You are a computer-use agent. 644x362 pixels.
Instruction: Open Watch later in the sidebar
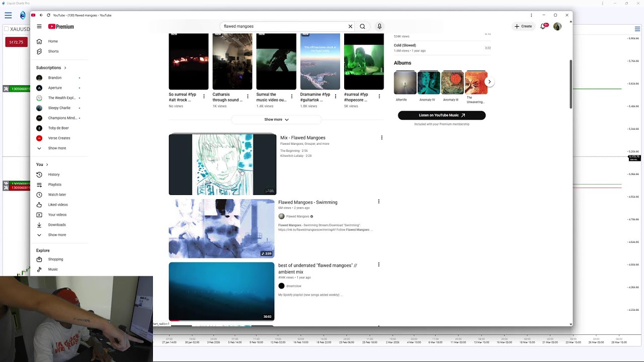[56, 195]
